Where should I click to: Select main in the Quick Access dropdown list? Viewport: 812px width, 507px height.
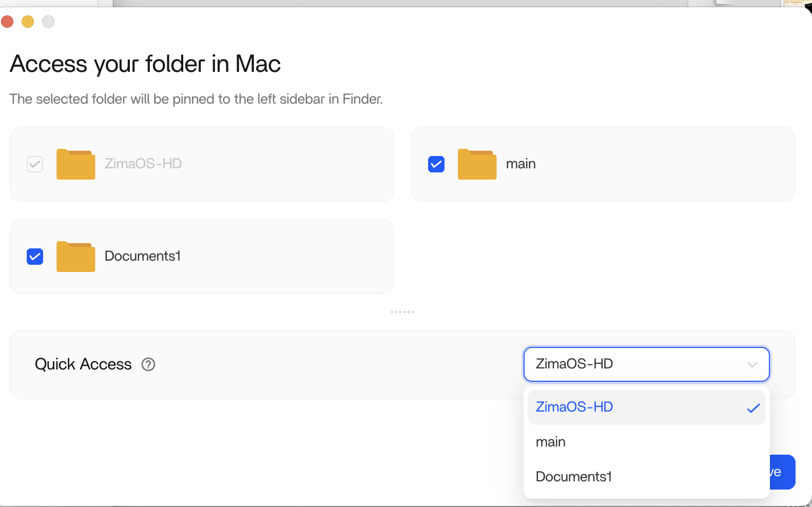551,442
